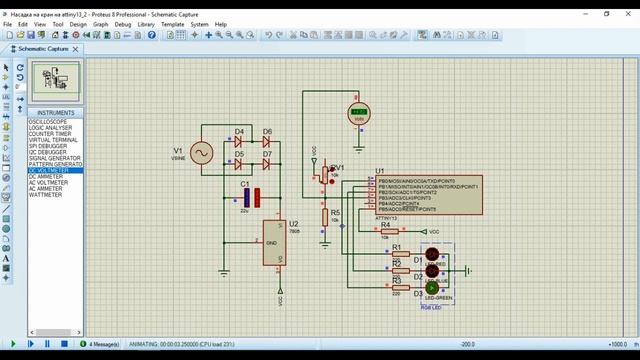Click the horizontal scrollbar under the instruments list

[x=56, y=332]
